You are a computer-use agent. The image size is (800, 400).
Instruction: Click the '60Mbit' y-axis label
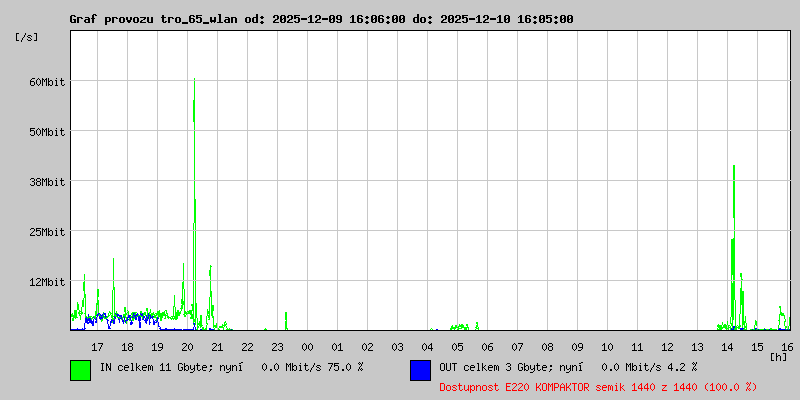tap(47, 82)
